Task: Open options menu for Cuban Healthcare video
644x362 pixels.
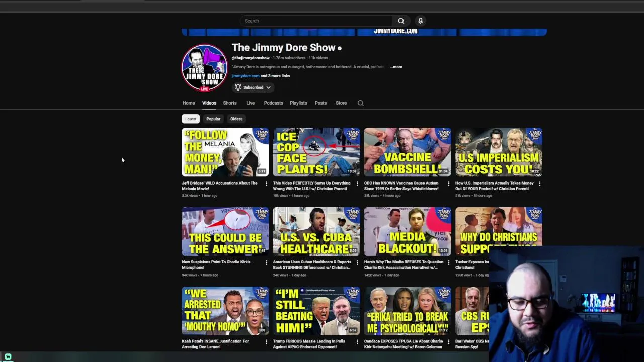Action: tap(357, 262)
